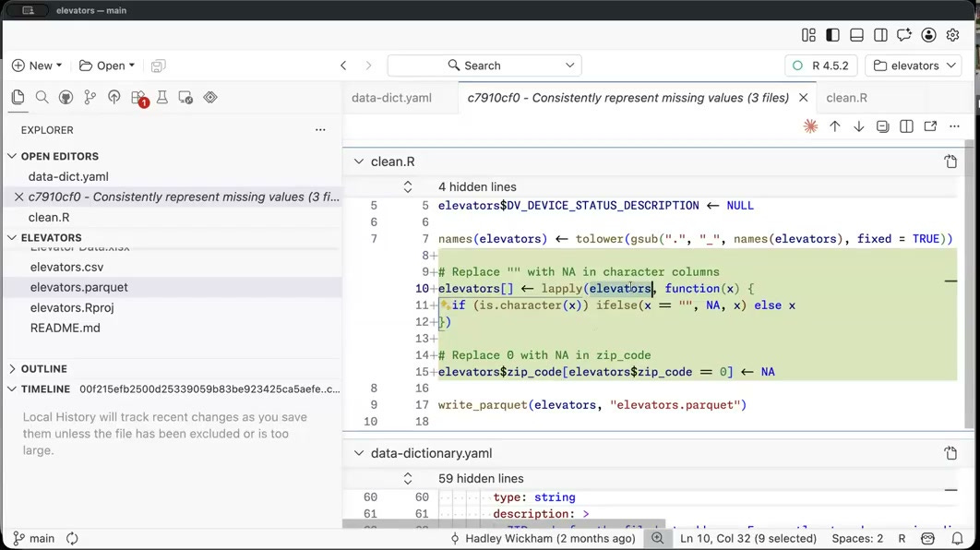This screenshot has width=980, height=550.
Task: Open editor in new window icon
Action: coord(930,126)
